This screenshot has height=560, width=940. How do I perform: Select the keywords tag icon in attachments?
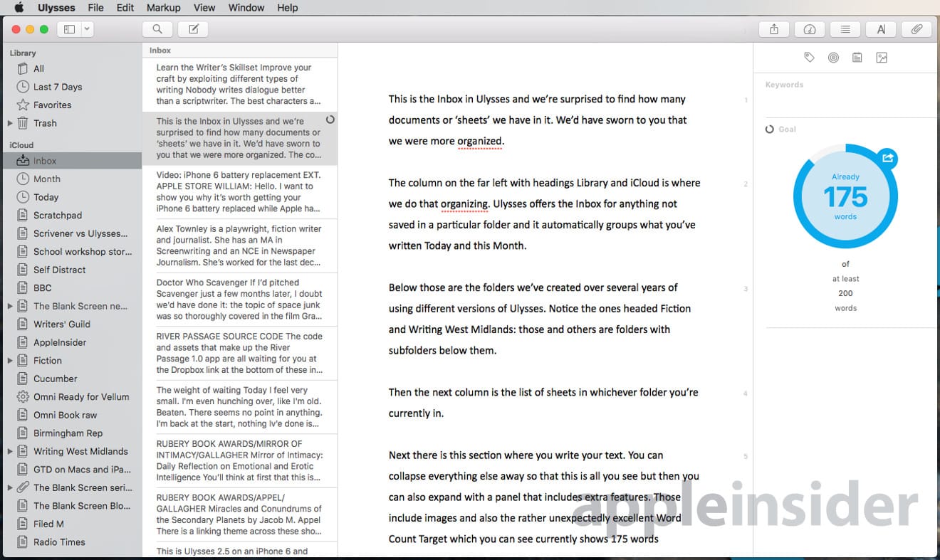(809, 58)
